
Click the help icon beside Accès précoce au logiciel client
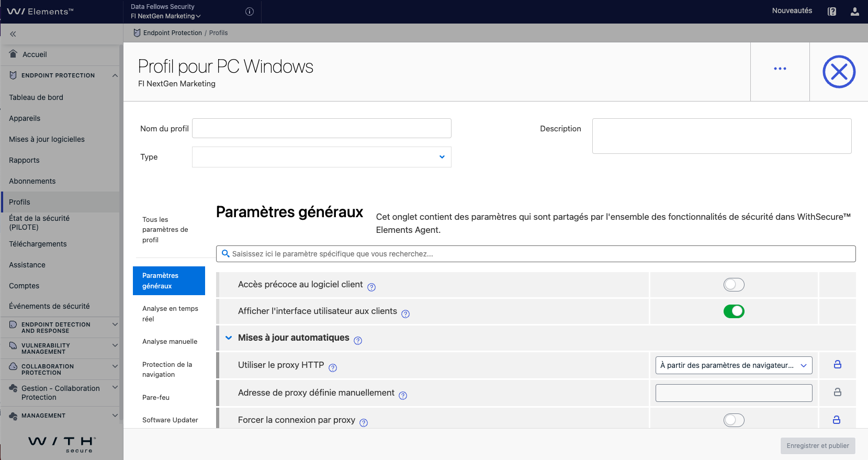(371, 287)
